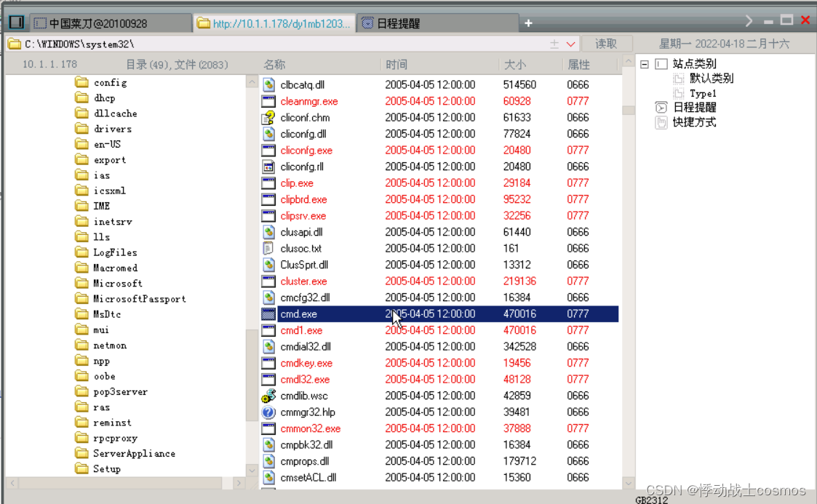Select the export folder icon

pyautogui.click(x=81, y=159)
